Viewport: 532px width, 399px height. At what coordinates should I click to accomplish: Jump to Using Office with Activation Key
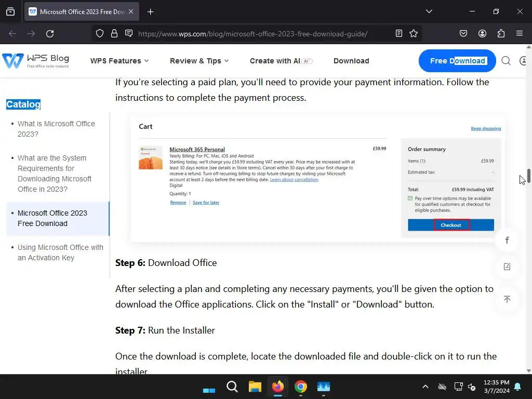[x=60, y=252]
